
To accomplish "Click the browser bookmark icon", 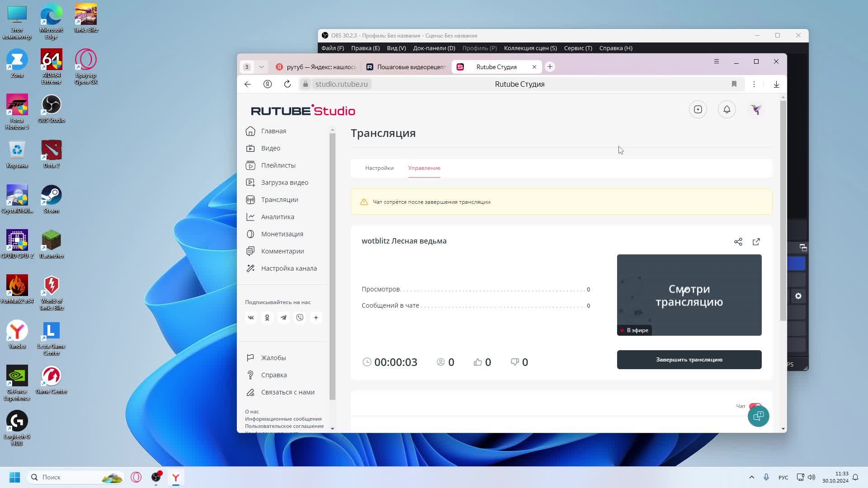I will point(734,84).
